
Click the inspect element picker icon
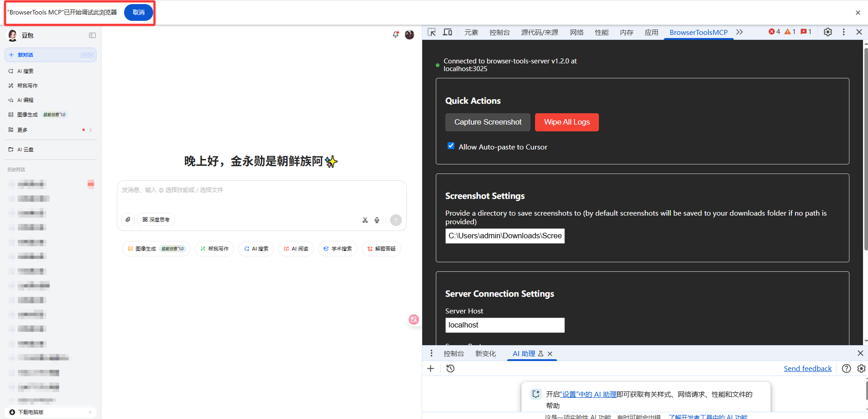click(431, 32)
